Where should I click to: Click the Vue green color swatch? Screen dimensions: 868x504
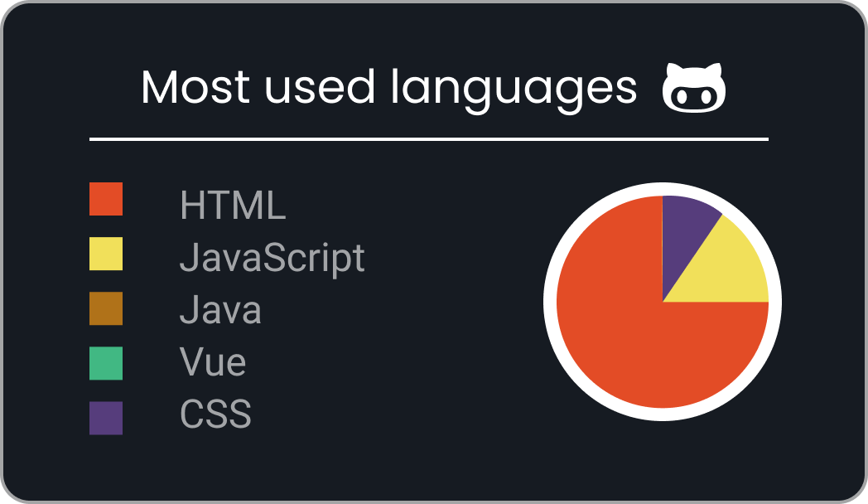[106, 363]
